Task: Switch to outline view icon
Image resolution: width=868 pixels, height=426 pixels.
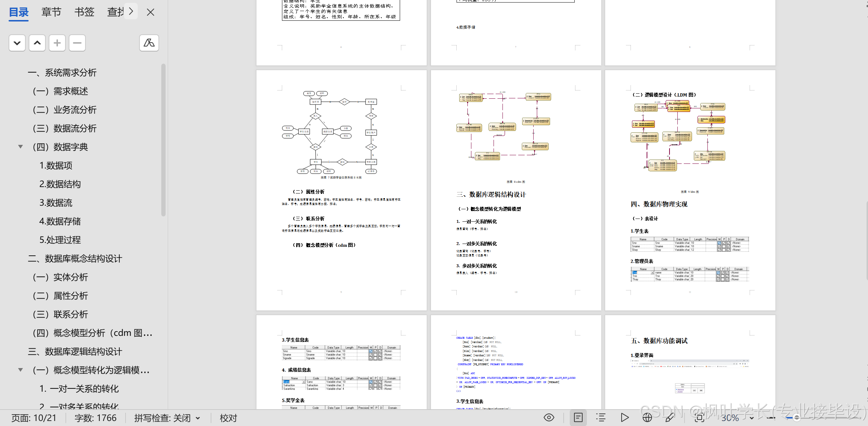Action: pyautogui.click(x=601, y=417)
